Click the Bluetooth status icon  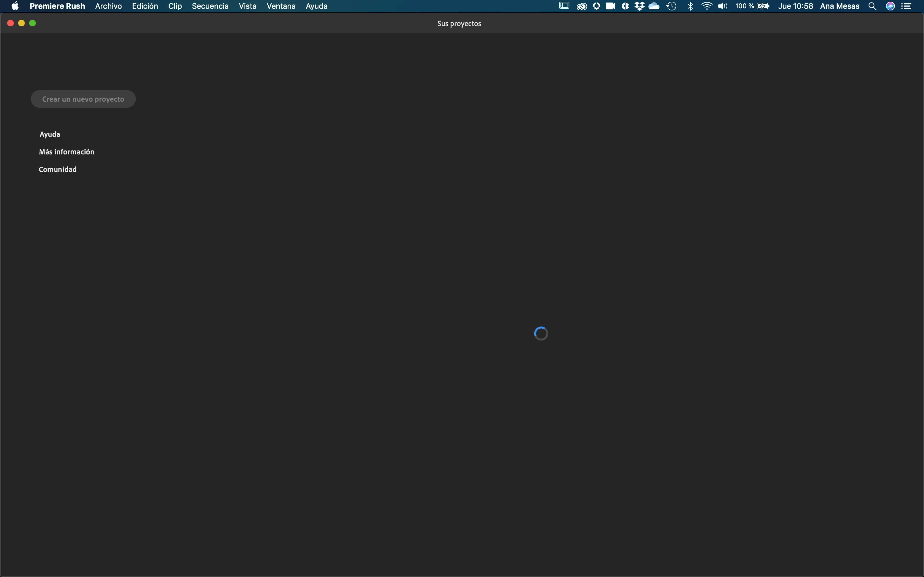(x=690, y=6)
